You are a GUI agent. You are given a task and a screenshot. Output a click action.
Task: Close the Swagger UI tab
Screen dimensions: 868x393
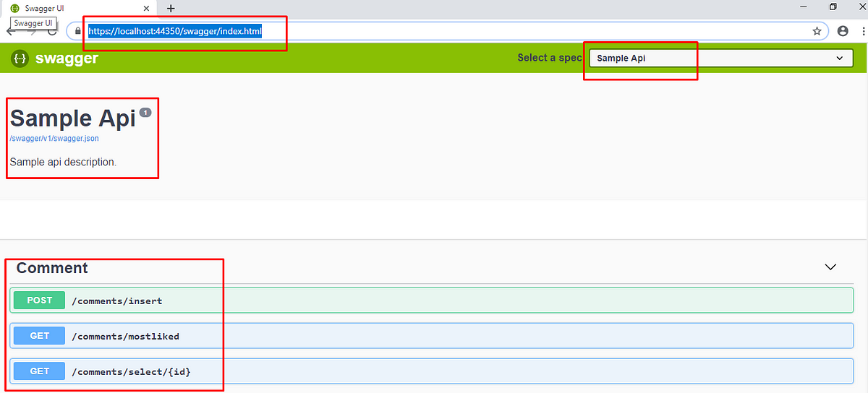click(x=147, y=9)
